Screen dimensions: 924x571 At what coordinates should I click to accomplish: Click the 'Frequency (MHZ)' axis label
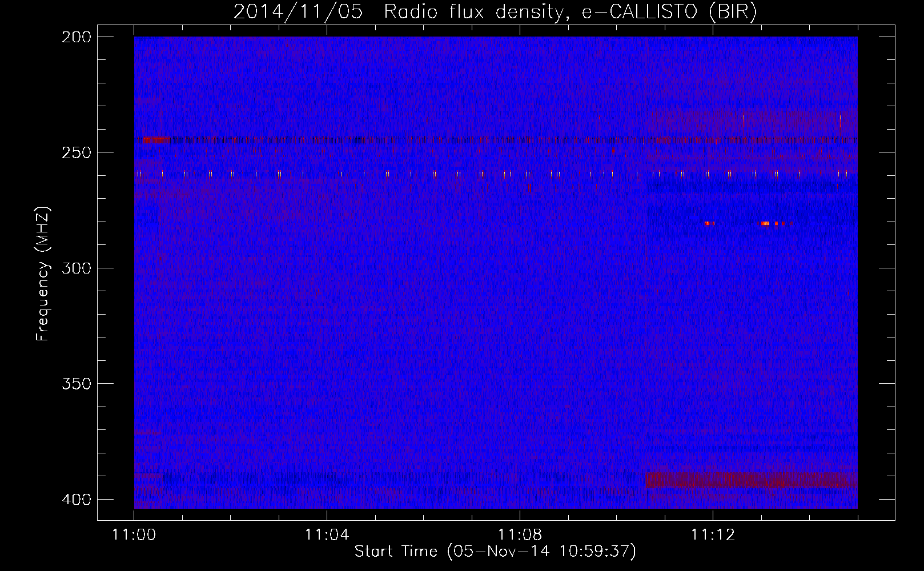pos(42,274)
